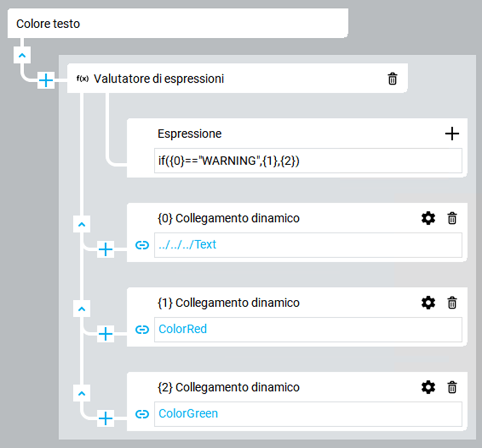Delete the {1} Collegamento dinamico entry
482x448 pixels.
click(452, 303)
